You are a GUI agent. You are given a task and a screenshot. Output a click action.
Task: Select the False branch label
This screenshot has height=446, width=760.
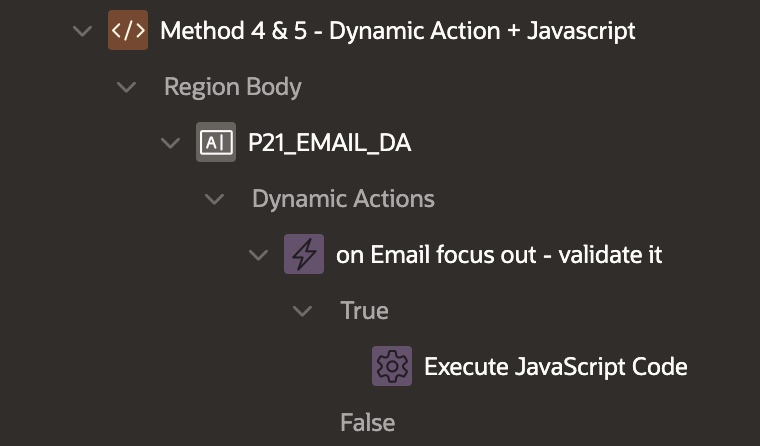click(x=367, y=423)
